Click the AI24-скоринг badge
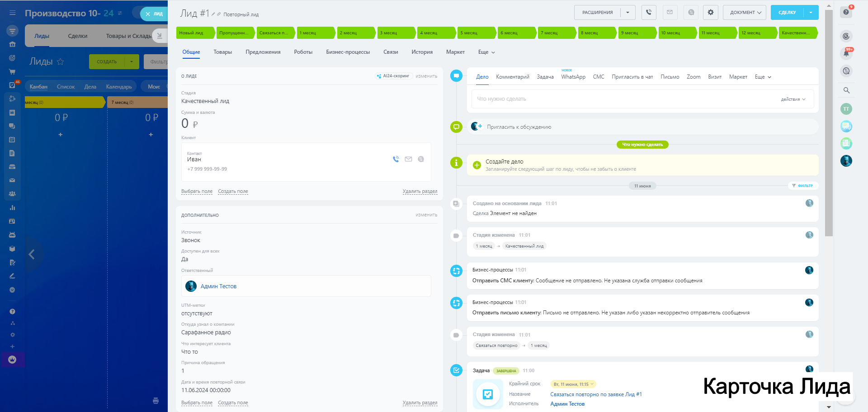868x412 pixels. (393, 76)
